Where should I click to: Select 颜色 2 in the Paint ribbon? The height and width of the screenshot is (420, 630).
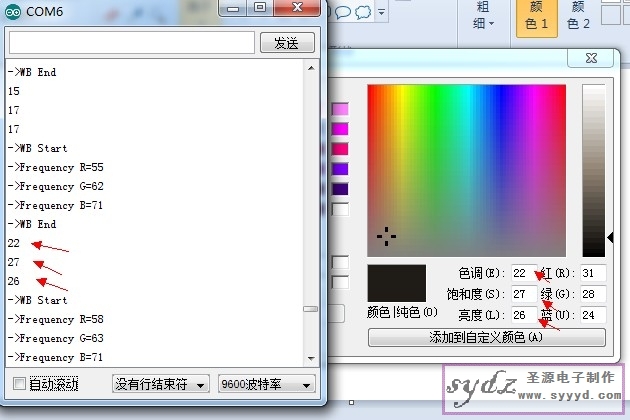[578, 16]
